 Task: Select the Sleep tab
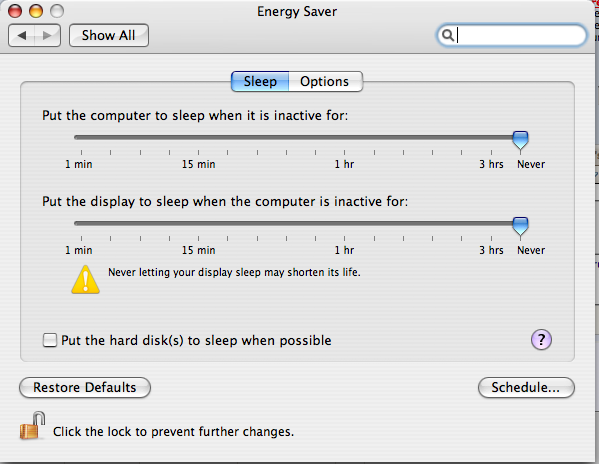coord(260,81)
